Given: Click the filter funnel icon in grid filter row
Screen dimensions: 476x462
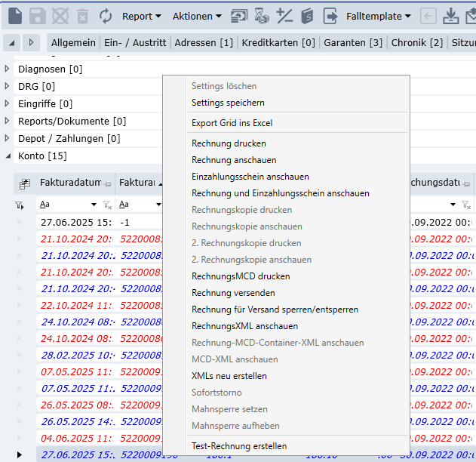Looking at the screenshot, I should coord(19,205).
